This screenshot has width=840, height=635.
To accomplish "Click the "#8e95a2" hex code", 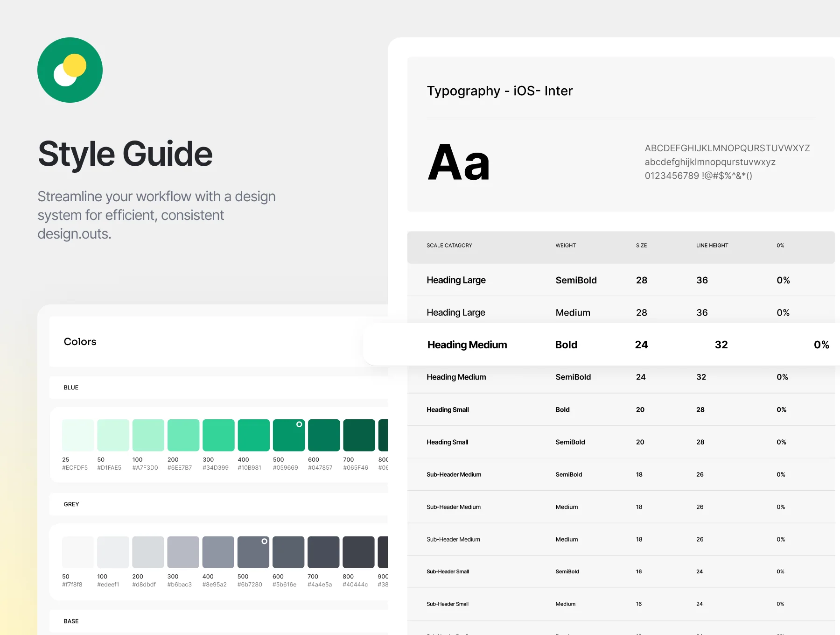I will point(215,585).
